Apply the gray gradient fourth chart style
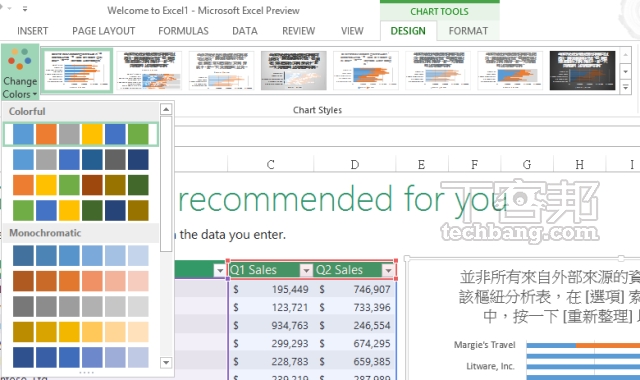Screen dimensions: 640x380 (293, 71)
